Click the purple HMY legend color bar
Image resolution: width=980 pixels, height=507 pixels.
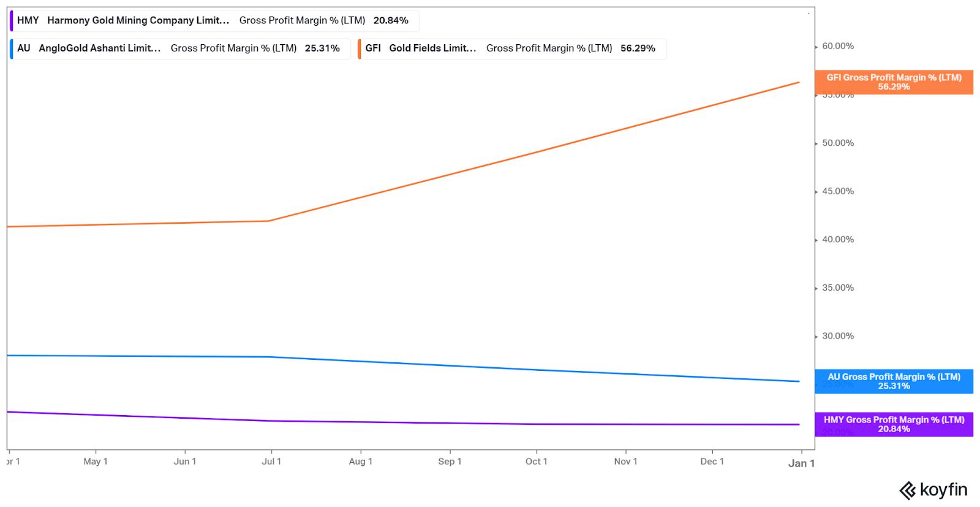11,21
